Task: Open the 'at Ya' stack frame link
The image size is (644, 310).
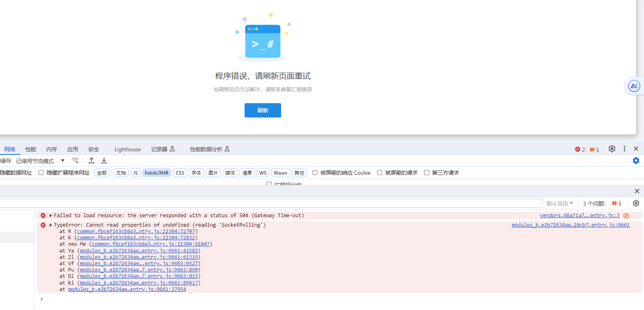Action: point(139,251)
